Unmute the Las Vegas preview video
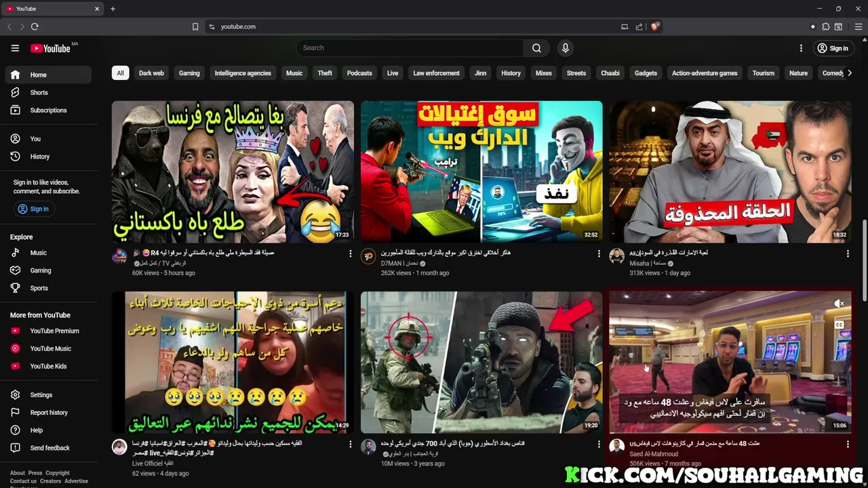 840,304
